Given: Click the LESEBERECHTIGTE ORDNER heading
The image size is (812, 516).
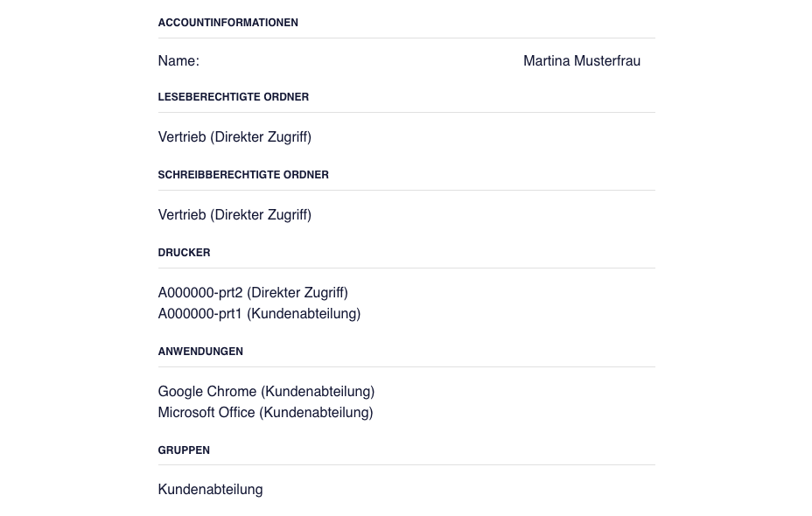Looking at the screenshot, I should point(233,97).
